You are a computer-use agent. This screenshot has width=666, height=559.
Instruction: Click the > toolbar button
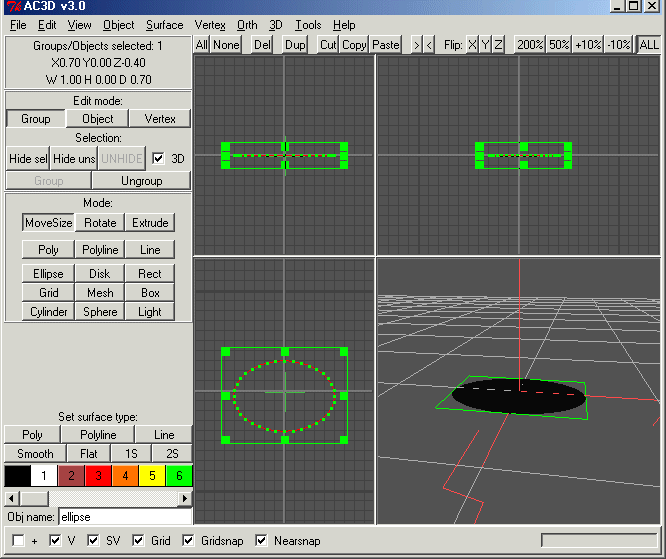417,45
